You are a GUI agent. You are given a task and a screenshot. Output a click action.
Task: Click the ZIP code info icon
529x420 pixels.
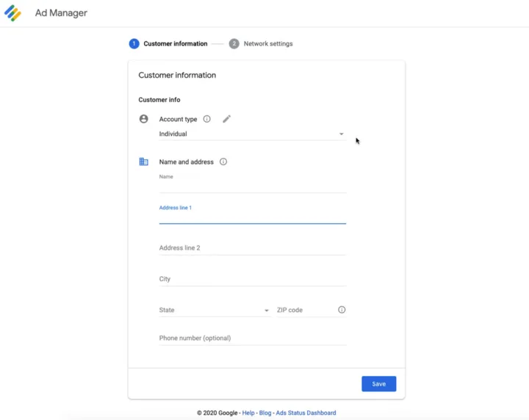click(x=342, y=310)
